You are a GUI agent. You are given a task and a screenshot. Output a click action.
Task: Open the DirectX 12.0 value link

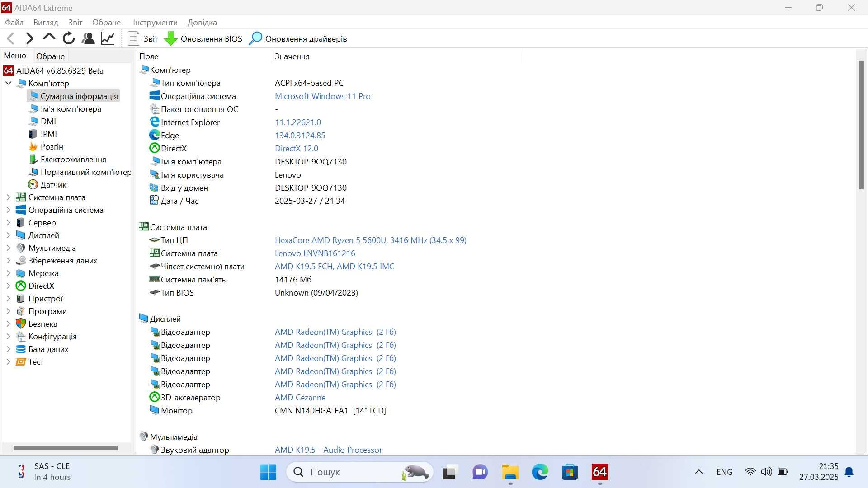pos(297,148)
